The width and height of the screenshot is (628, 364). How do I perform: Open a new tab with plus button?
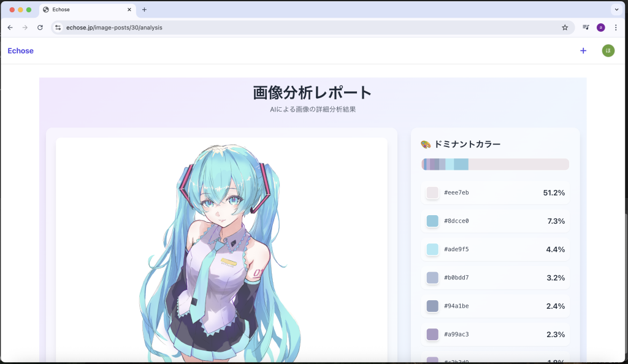tap(144, 10)
